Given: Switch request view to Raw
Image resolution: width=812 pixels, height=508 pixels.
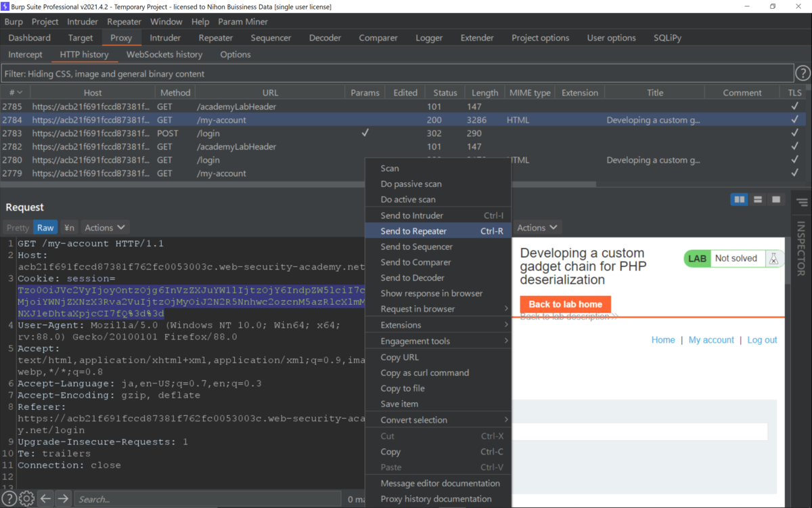Looking at the screenshot, I should pyautogui.click(x=45, y=228).
